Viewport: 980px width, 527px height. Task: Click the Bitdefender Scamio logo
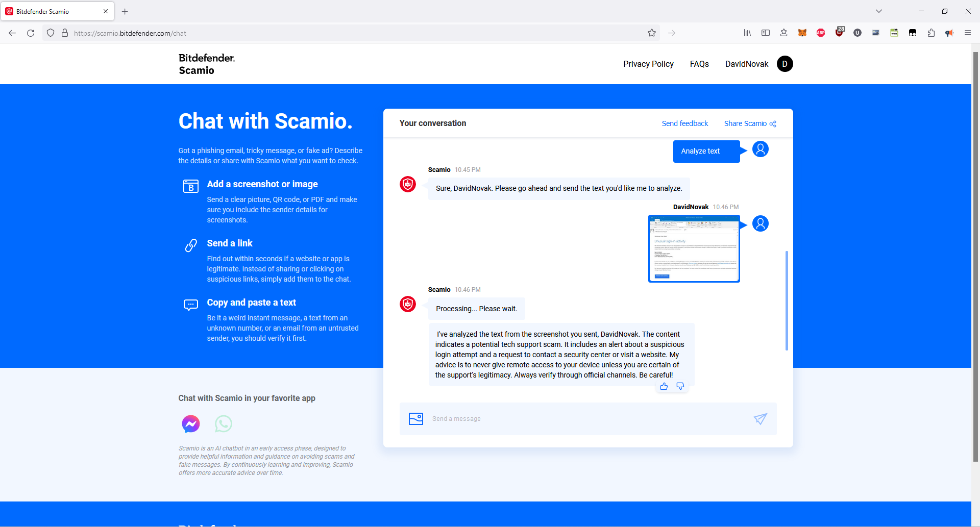coord(207,64)
